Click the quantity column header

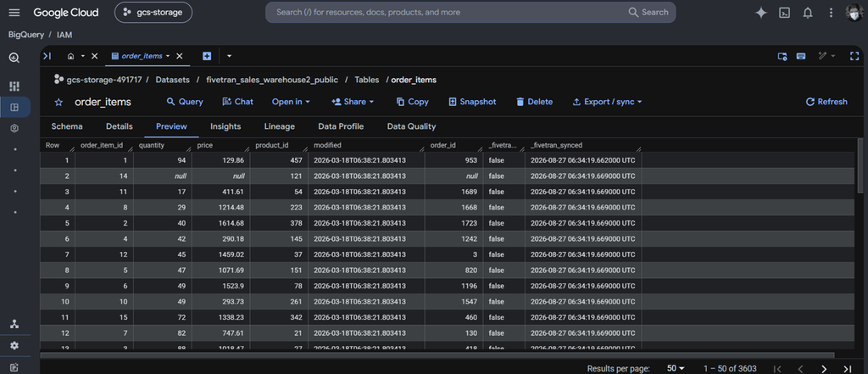click(163, 145)
